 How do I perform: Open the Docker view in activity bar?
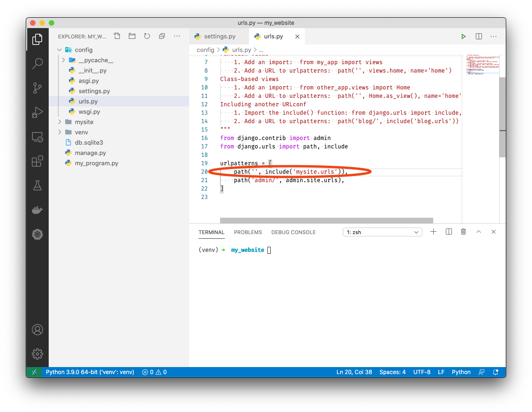[x=37, y=210]
